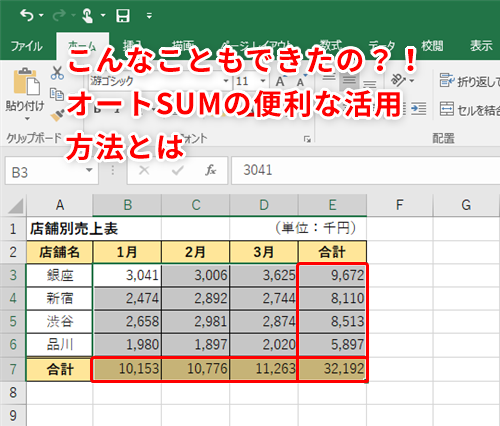The height and width of the screenshot is (426, 500).
Task: Expand the 貼り付け paste options arrow
Action: click(27, 118)
